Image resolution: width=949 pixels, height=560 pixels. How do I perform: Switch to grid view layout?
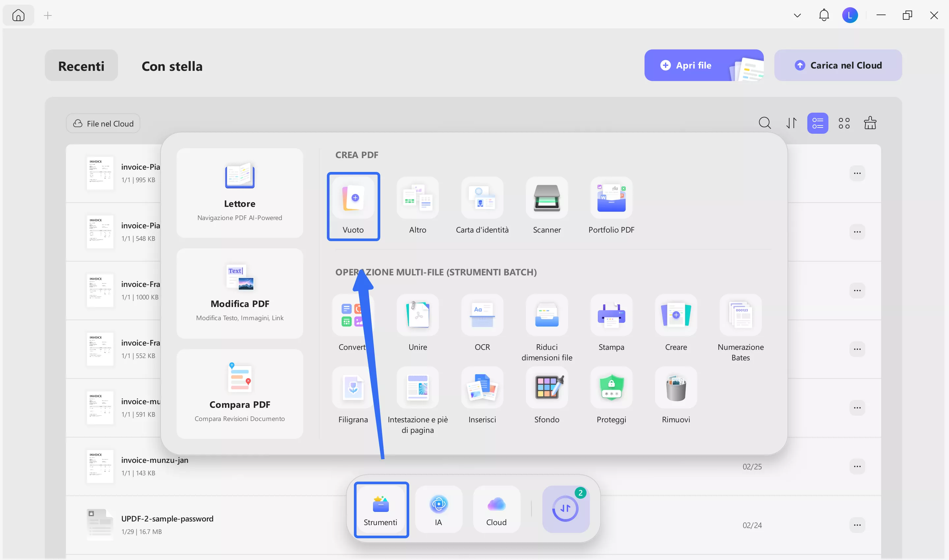pos(844,123)
